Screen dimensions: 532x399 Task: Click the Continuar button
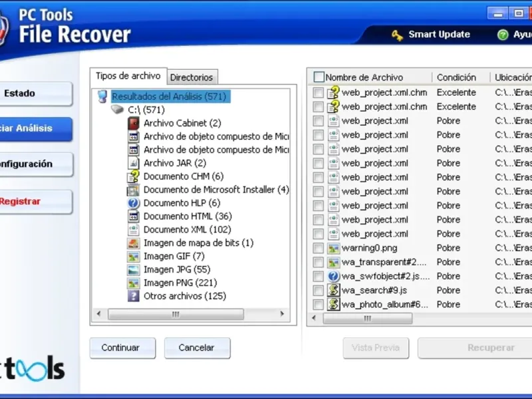(x=122, y=348)
